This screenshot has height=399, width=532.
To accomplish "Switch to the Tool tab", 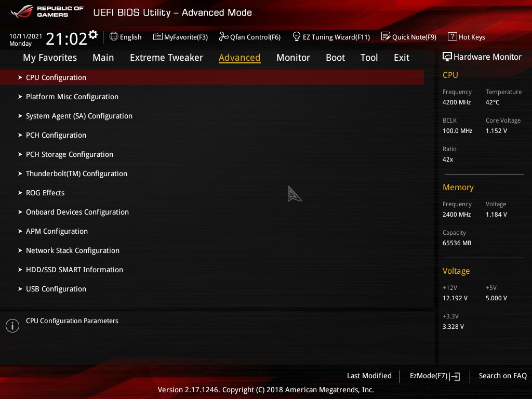I will pos(369,58).
